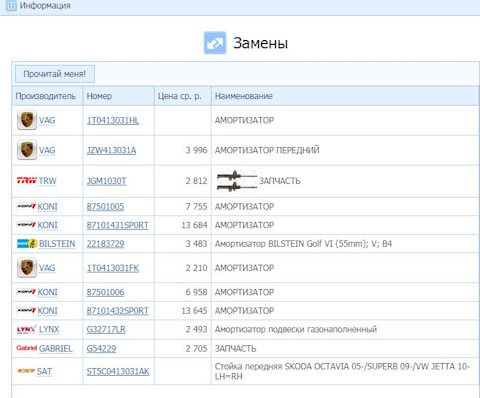Open part number 87501005
This screenshot has width=480, height=398.
pyautogui.click(x=105, y=207)
